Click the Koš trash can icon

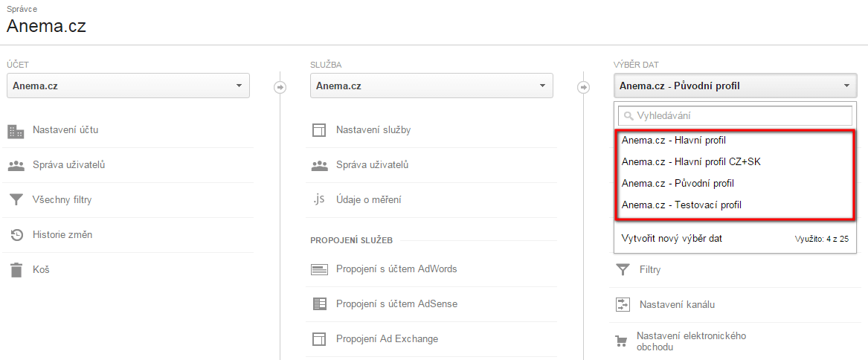point(16,270)
